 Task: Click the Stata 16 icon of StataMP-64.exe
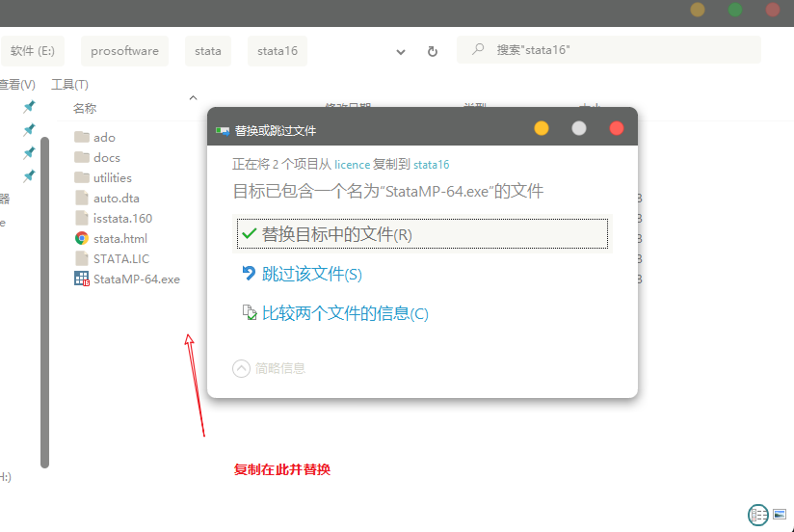tap(82, 279)
